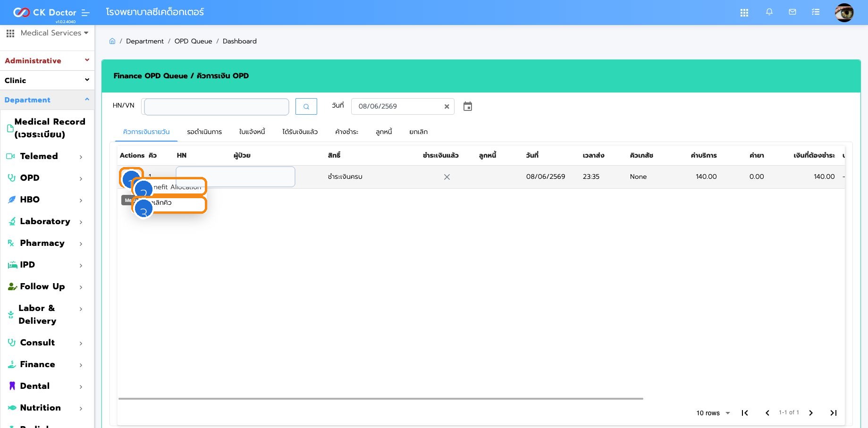The width and height of the screenshot is (868, 428).
Task: Expand the Laboratory submenu chevron
Action: [x=81, y=222]
